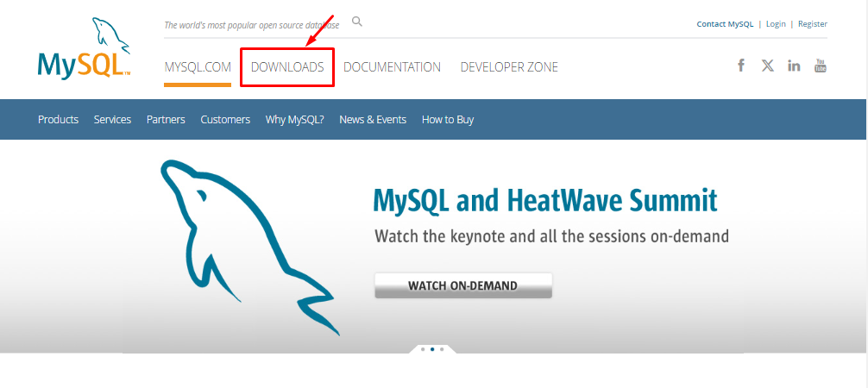The image size is (868, 388).
Task: Click the WATCH ON-DEMAND button
Action: tap(463, 285)
